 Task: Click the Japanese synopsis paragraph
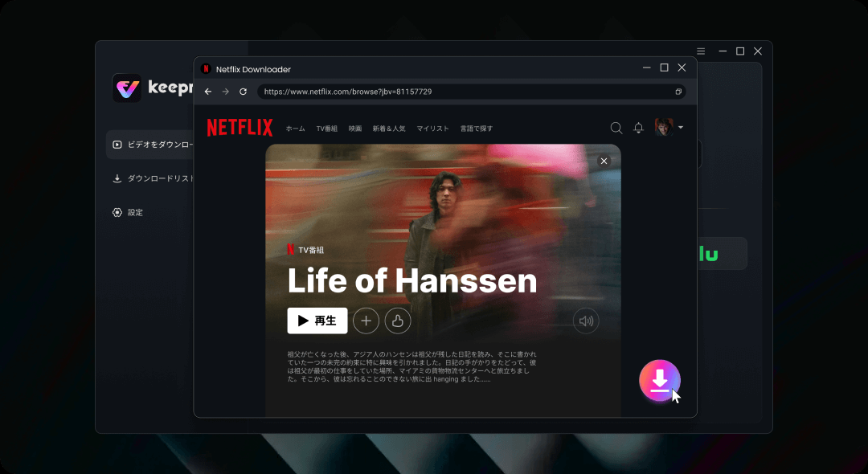coord(411,366)
